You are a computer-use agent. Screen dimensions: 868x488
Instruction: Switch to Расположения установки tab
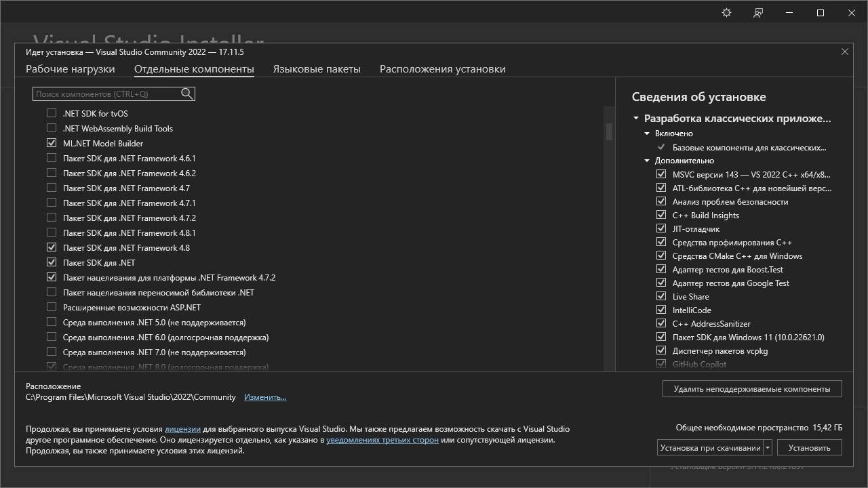pyautogui.click(x=442, y=69)
